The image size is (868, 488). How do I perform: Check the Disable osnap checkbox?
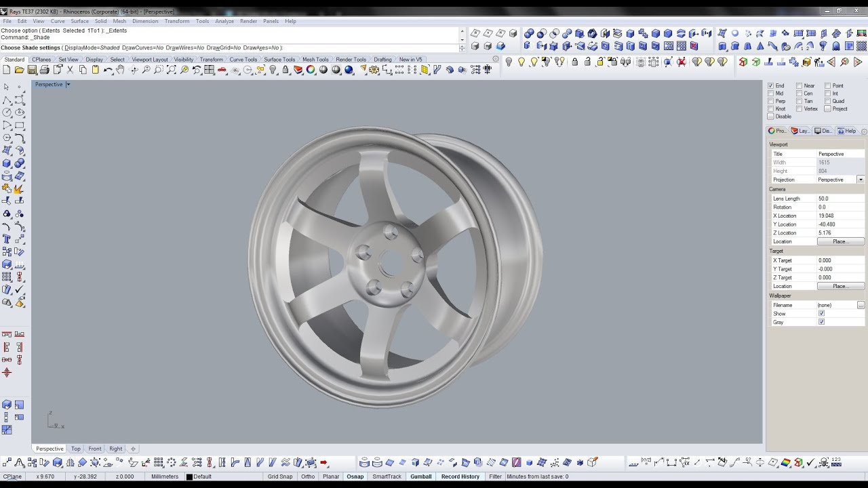(770, 117)
